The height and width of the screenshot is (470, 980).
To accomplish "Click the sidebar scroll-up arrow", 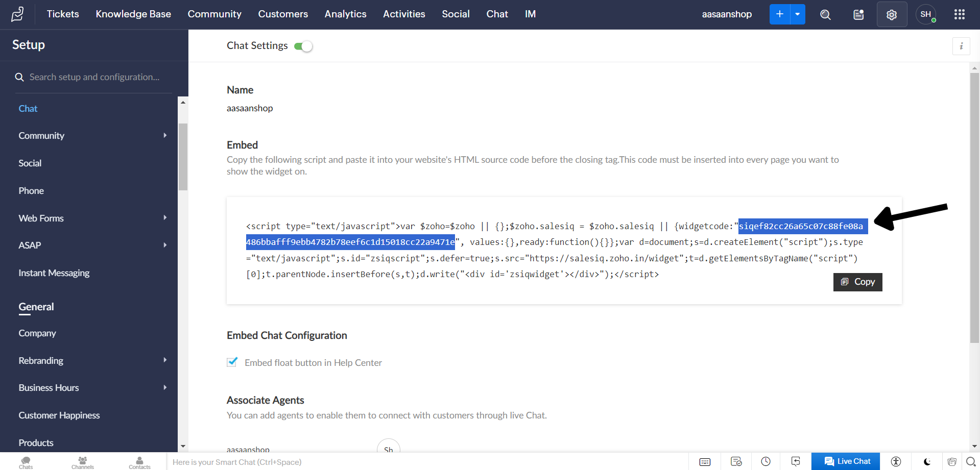I will point(183,103).
